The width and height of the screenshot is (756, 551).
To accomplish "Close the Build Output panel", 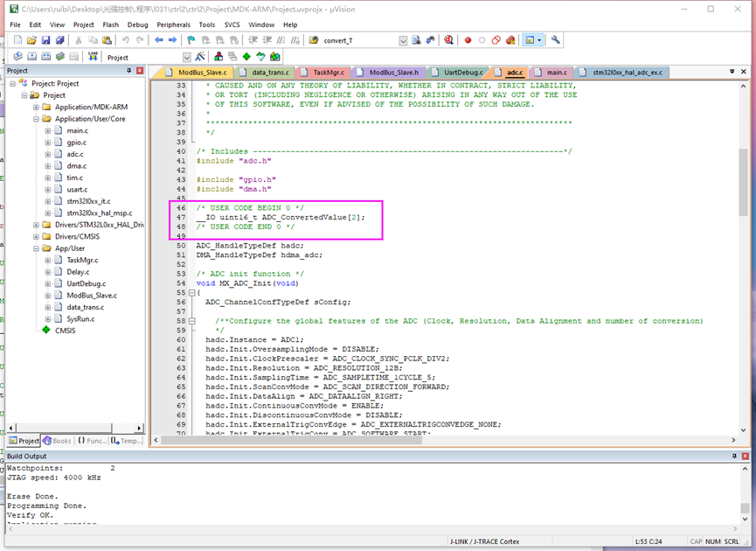I will pyautogui.click(x=745, y=456).
